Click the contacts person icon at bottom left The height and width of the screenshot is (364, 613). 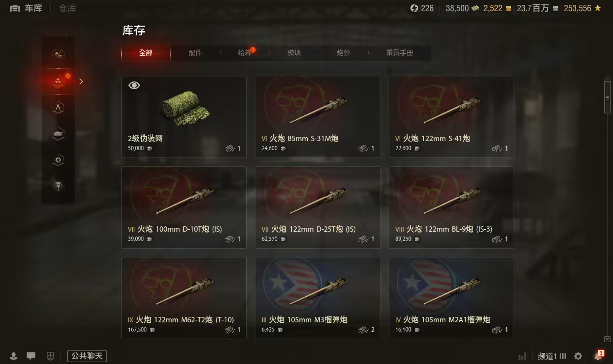(x=14, y=356)
